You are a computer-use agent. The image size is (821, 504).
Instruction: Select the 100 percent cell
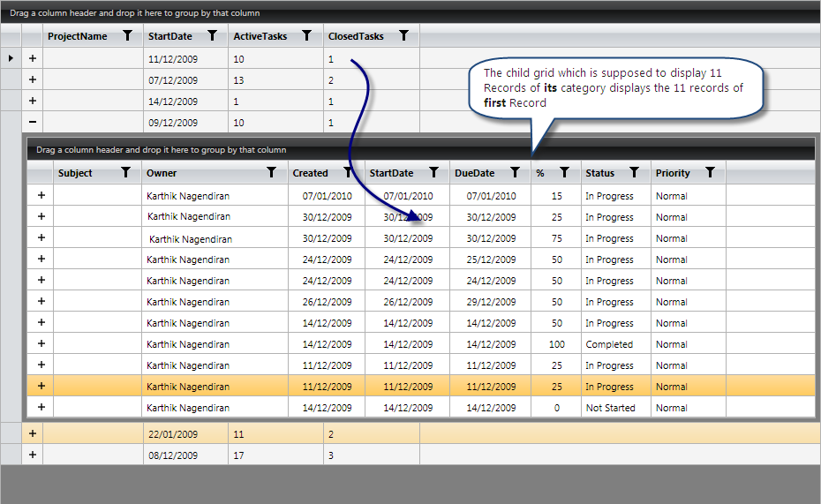pos(556,344)
